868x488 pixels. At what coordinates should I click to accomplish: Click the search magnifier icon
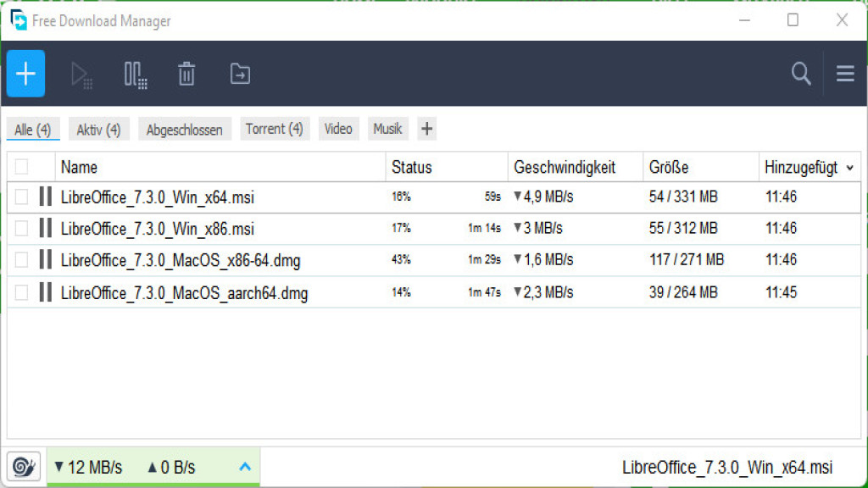click(x=801, y=74)
